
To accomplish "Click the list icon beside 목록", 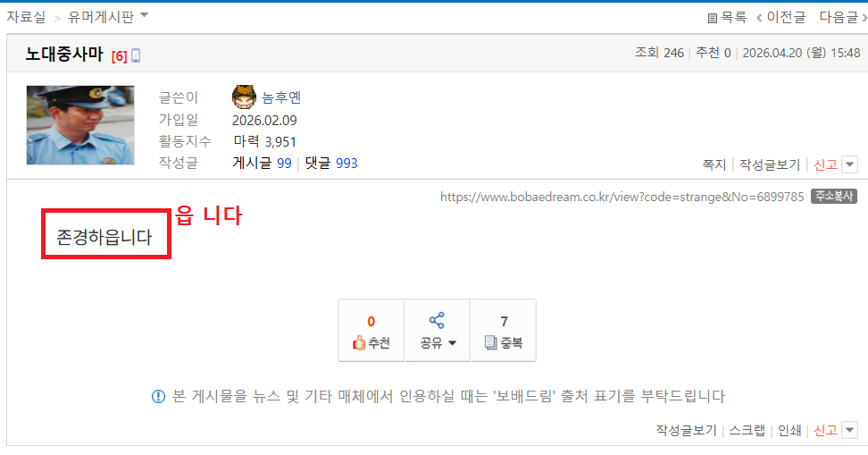I will tap(713, 18).
